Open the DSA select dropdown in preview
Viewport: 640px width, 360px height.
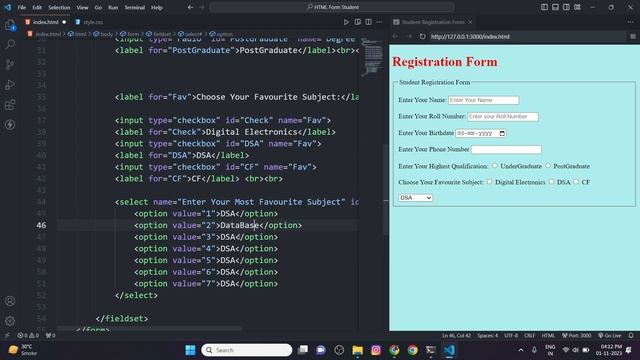415,198
